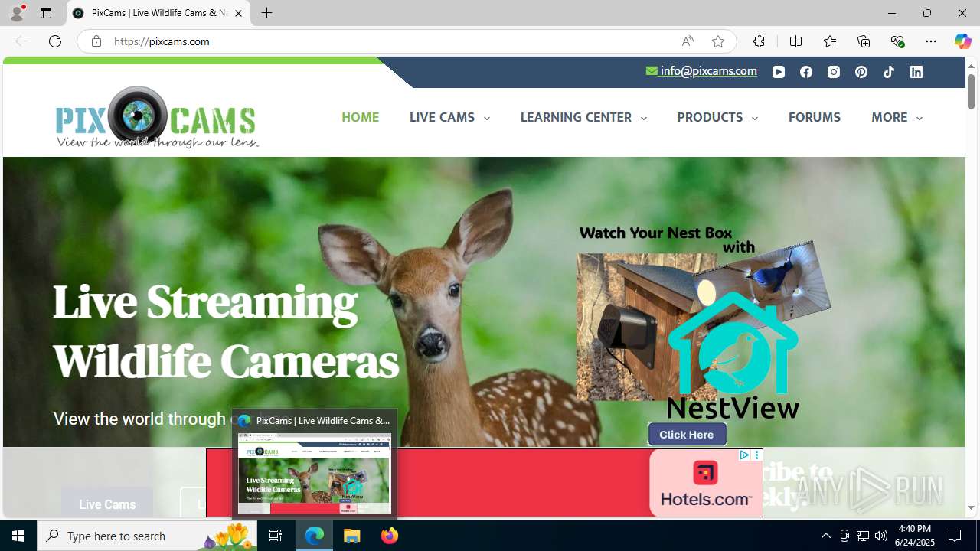Toggle Read aloud in address bar
This screenshot has height=551, width=980.
(688, 41)
